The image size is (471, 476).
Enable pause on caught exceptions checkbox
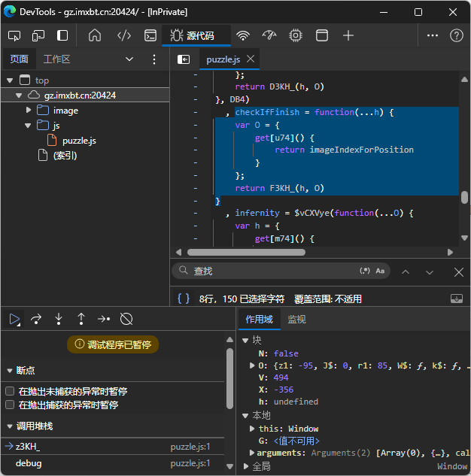coord(10,405)
